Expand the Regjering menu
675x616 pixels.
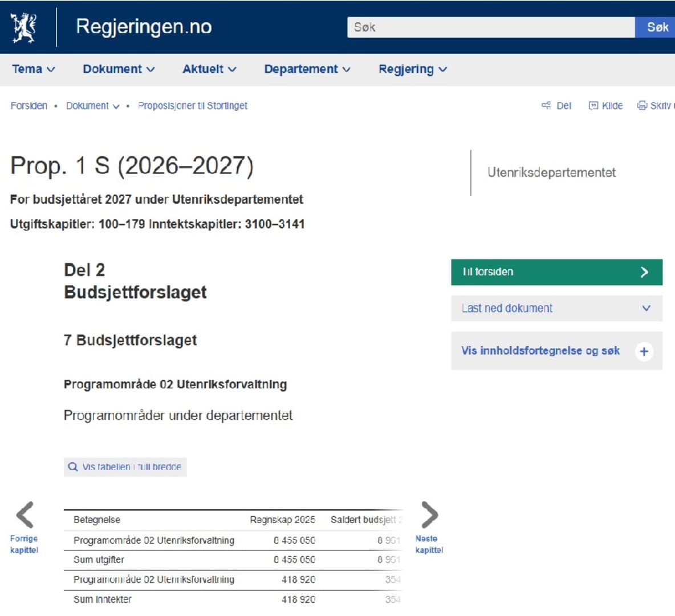pyautogui.click(x=413, y=69)
